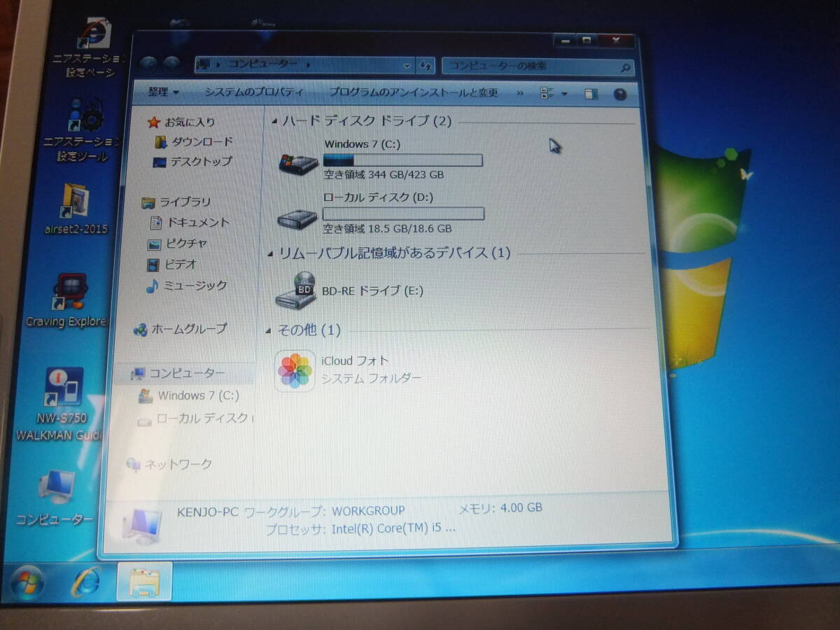Viewport: 840px width, 630px height.
Task: Select お気に入り in the navigation pane
Action: pos(190,122)
